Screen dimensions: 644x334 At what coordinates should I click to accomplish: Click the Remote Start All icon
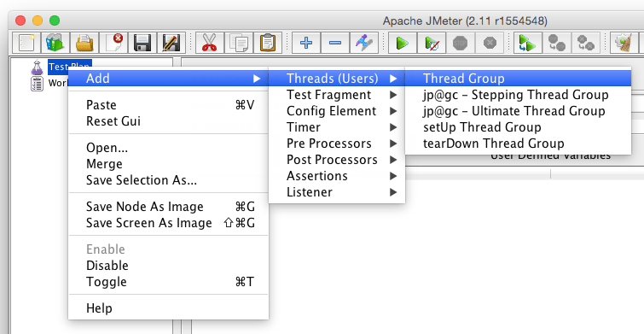(527, 43)
